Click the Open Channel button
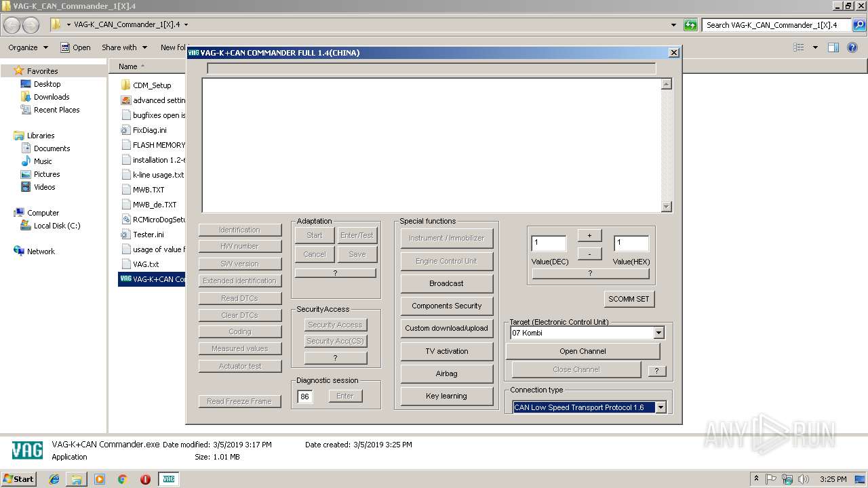The image size is (868, 488). (x=583, y=351)
